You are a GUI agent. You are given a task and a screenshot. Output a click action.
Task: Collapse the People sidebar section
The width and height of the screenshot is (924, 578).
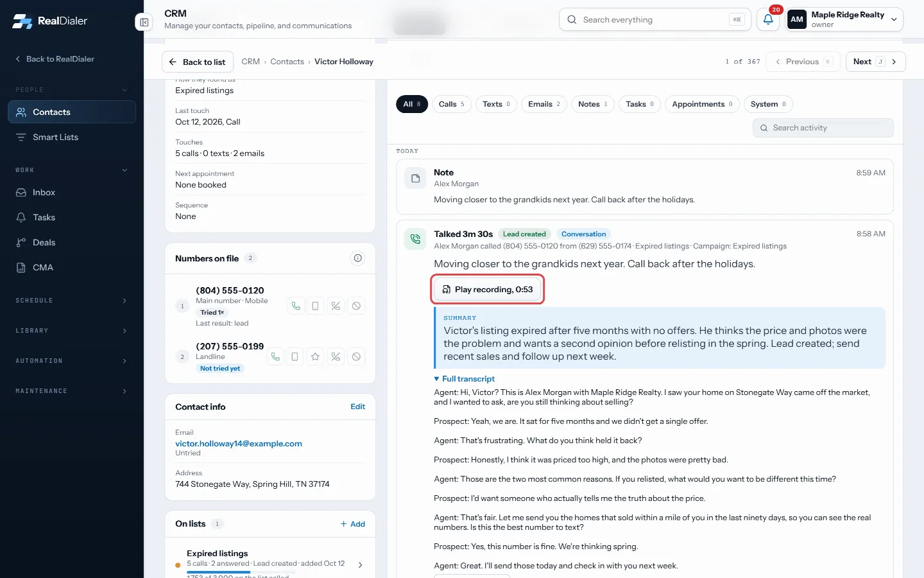(72, 90)
